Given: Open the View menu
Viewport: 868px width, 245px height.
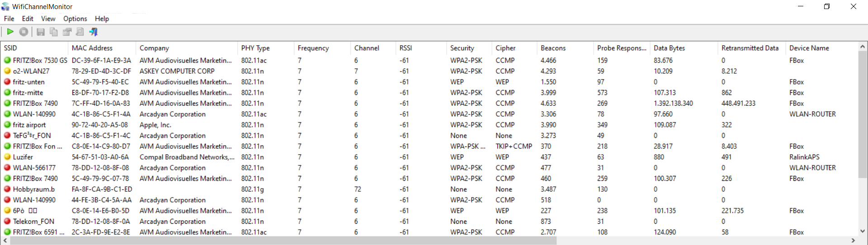Looking at the screenshot, I should coord(48,19).
